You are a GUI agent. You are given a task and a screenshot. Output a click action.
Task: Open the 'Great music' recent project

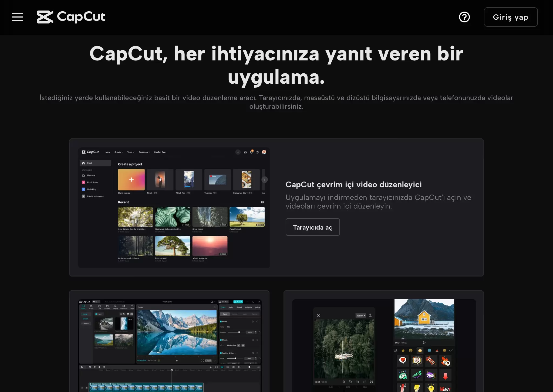click(210, 217)
